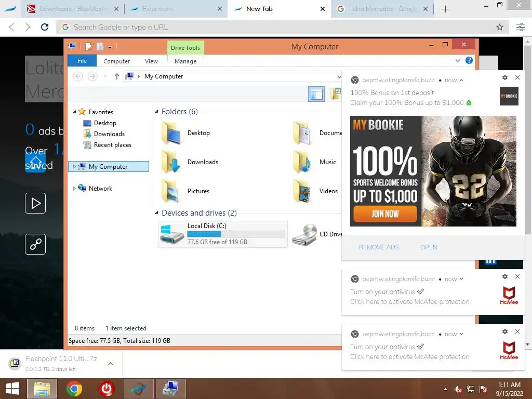The width and height of the screenshot is (532, 399).
Task: Click the play button tile on new tab page
Action: click(35, 203)
